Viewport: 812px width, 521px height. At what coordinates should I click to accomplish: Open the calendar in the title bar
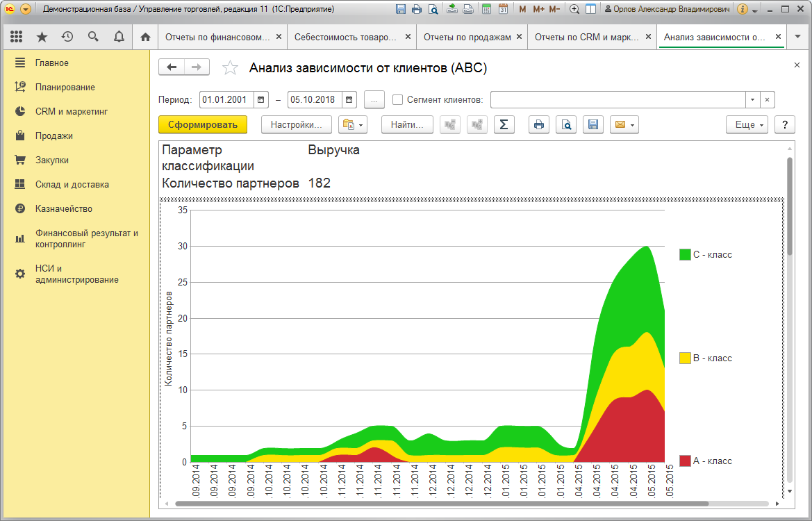pyautogui.click(x=503, y=9)
